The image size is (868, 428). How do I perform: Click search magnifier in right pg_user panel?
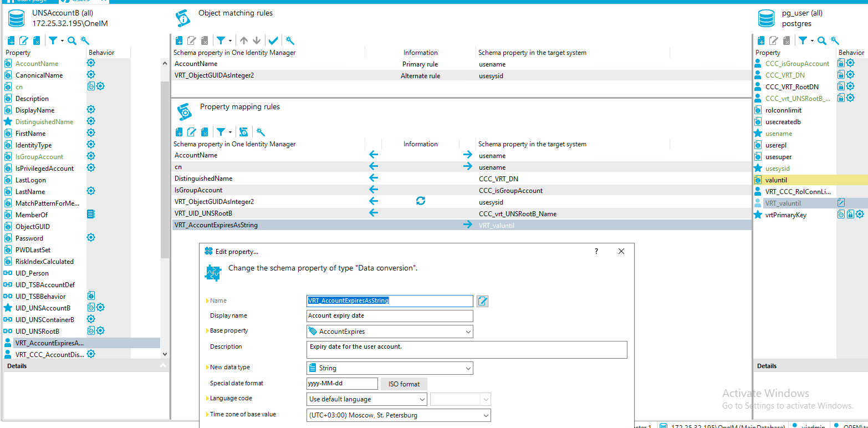pyautogui.click(x=821, y=40)
